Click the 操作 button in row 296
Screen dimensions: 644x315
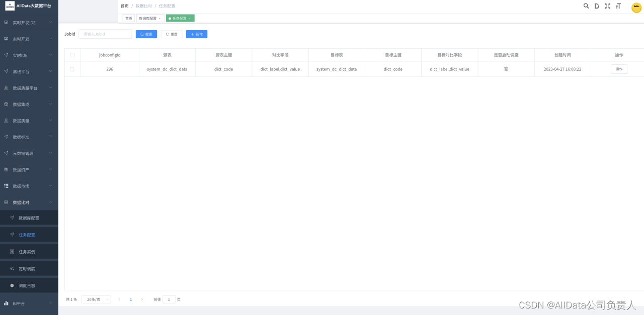pyautogui.click(x=619, y=69)
